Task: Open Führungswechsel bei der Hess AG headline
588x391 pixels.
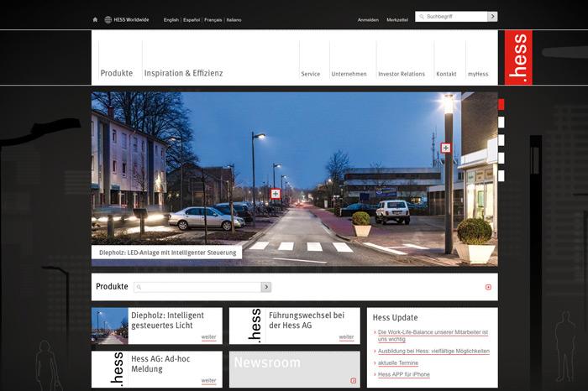Action: tap(307, 321)
